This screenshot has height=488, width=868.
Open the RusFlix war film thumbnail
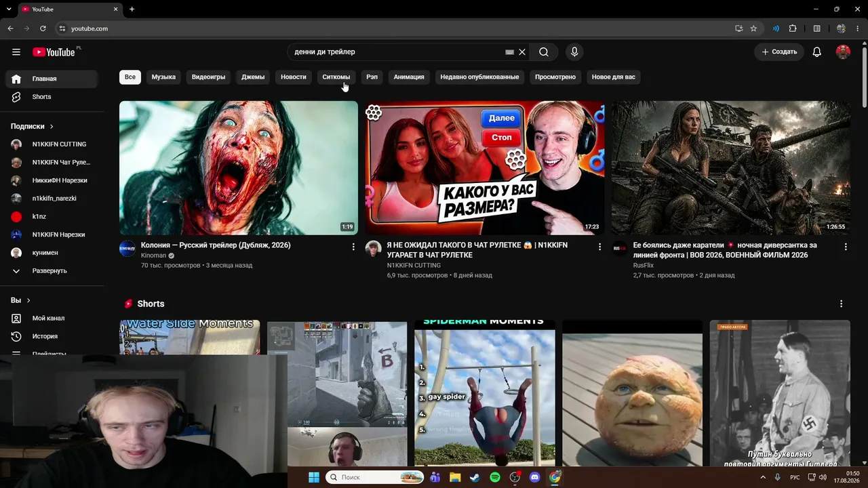731,168
